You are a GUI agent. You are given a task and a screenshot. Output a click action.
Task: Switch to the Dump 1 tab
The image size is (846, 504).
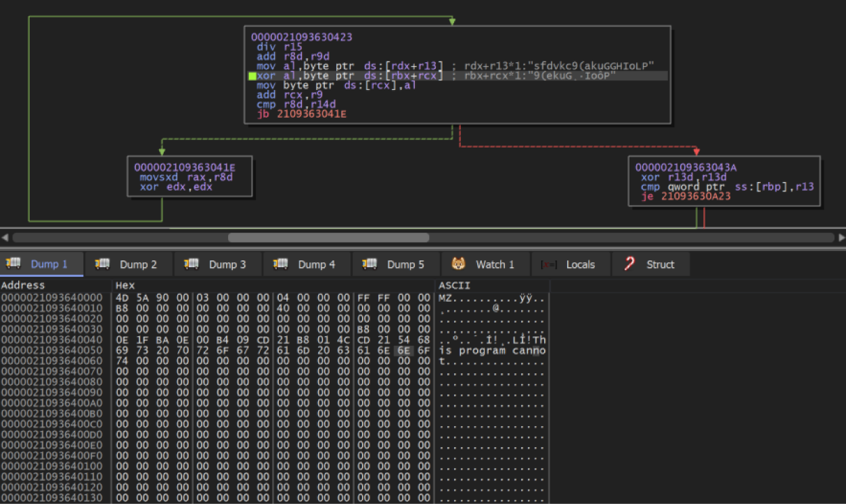[x=41, y=265]
